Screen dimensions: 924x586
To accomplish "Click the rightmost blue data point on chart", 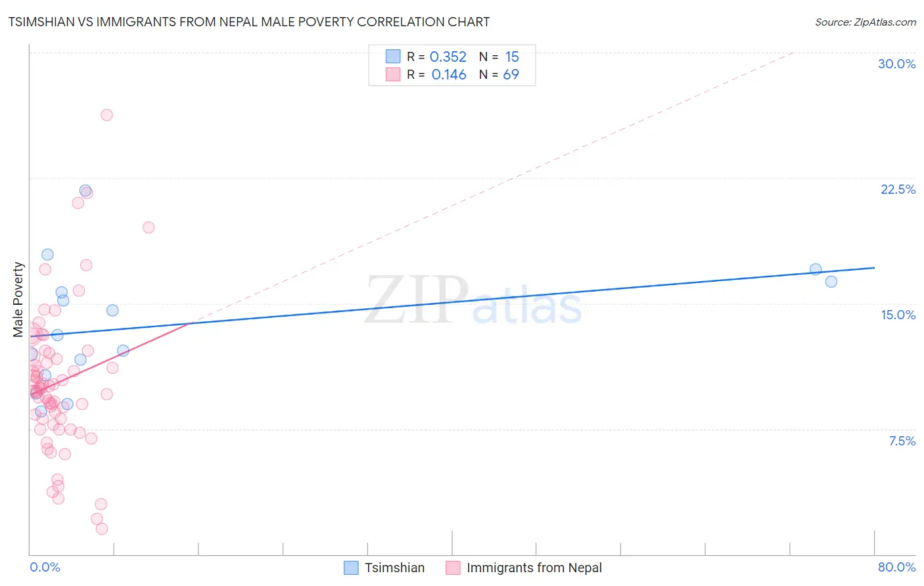I will (831, 282).
